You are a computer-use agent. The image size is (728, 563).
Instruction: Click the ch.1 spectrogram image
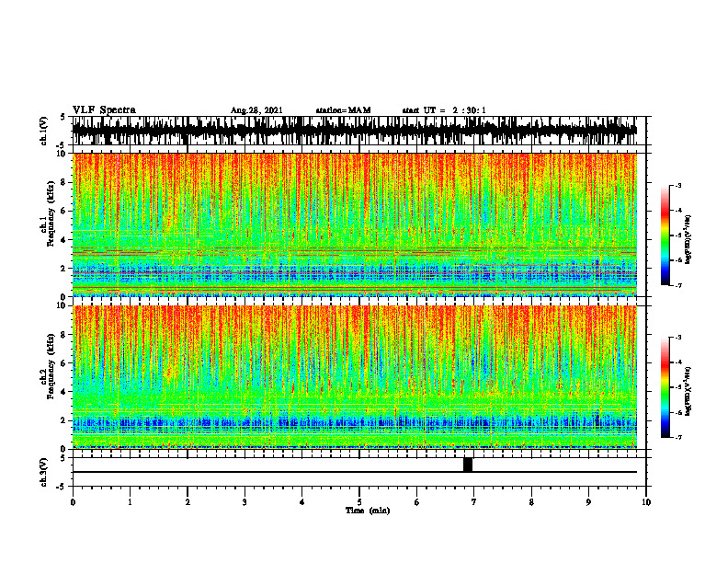click(x=355, y=224)
